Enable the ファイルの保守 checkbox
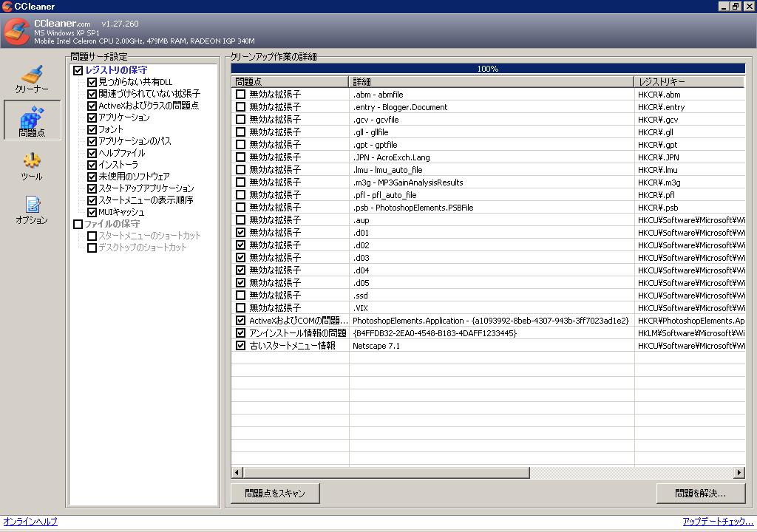The image size is (757, 532). [x=78, y=224]
